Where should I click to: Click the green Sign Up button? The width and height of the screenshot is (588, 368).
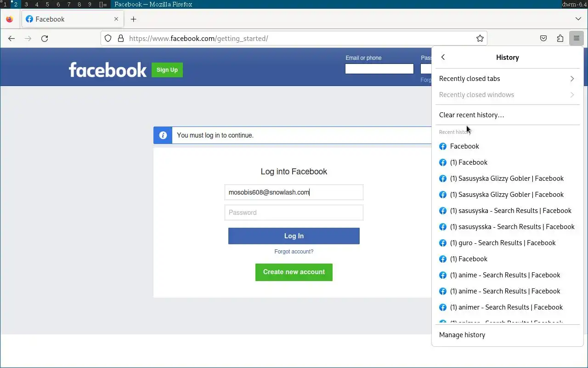[x=167, y=70]
